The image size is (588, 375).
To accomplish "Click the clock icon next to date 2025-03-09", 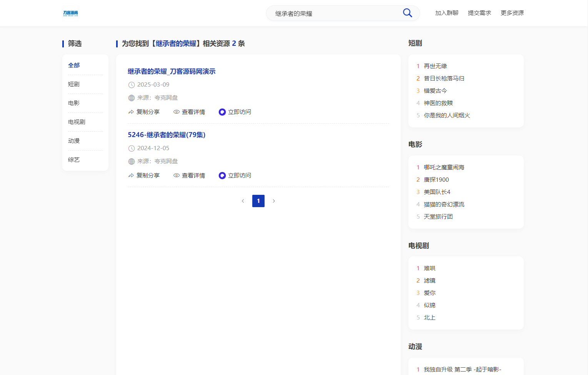I will (131, 85).
